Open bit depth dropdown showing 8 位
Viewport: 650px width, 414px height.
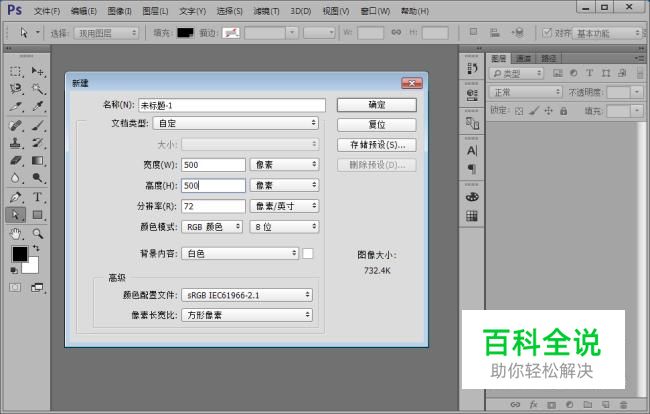(x=284, y=227)
